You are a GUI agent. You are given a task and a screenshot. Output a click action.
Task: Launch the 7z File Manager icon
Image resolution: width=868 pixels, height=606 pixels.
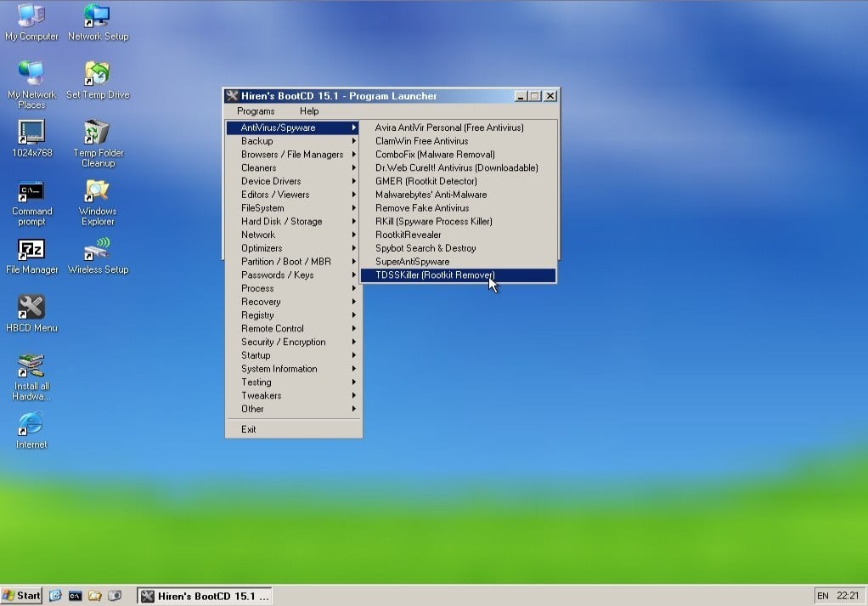31,257
